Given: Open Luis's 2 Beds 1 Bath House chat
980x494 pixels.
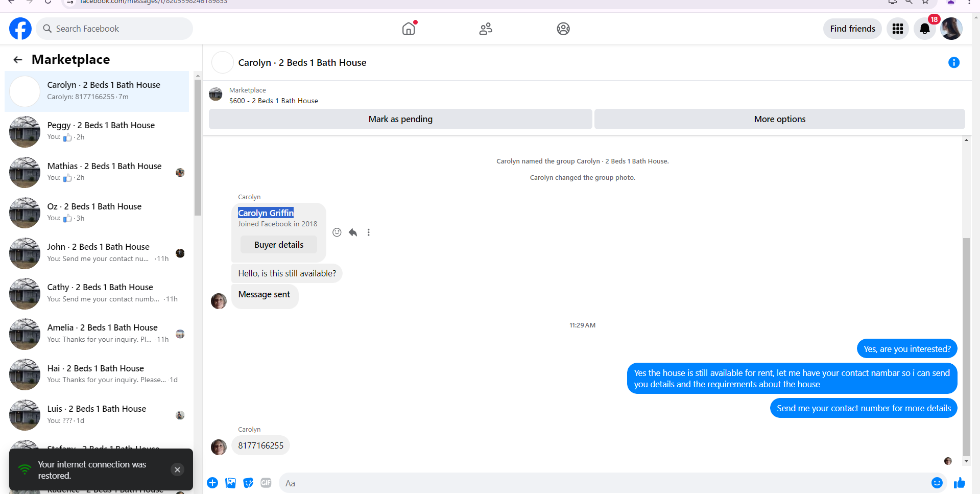Looking at the screenshot, I should click(x=97, y=415).
